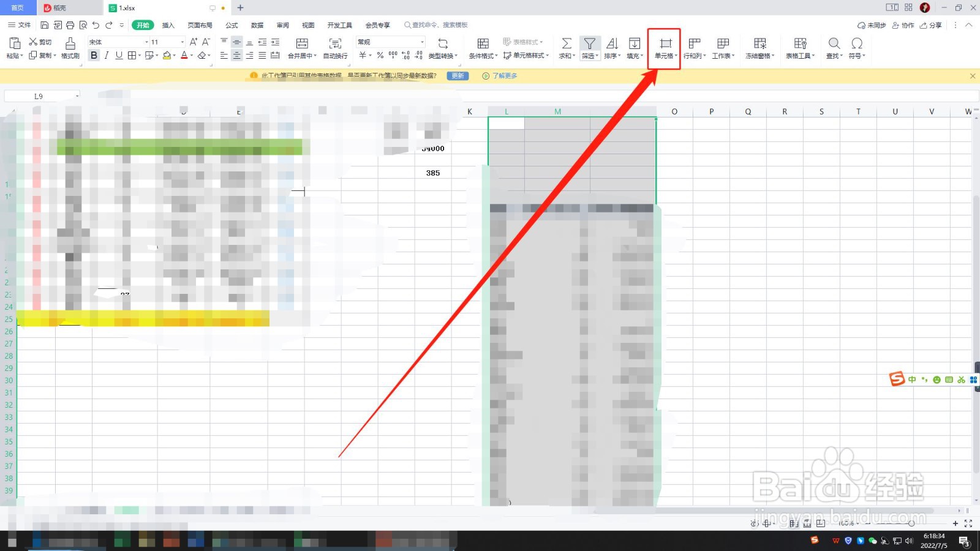Open Print Preview from quick access toolbar

83,25
